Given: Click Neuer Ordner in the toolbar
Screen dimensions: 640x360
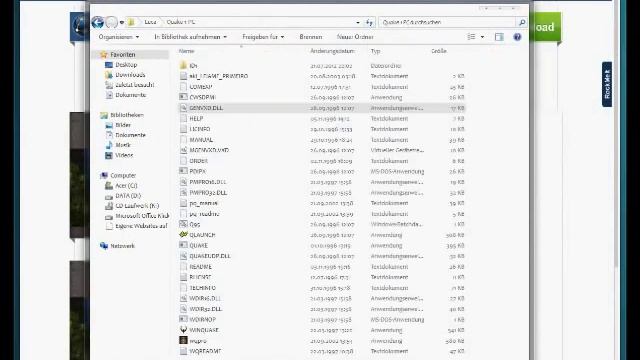Looking at the screenshot, I should (355, 37).
